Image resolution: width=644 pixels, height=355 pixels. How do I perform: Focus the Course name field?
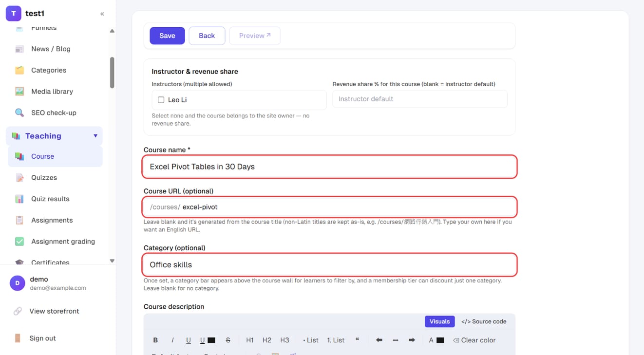coord(330,167)
